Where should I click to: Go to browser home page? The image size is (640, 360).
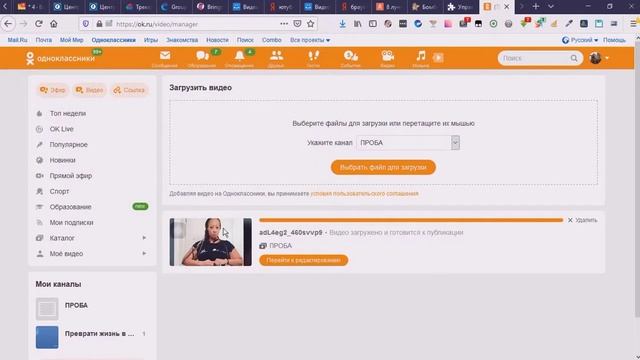(x=54, y=24)
